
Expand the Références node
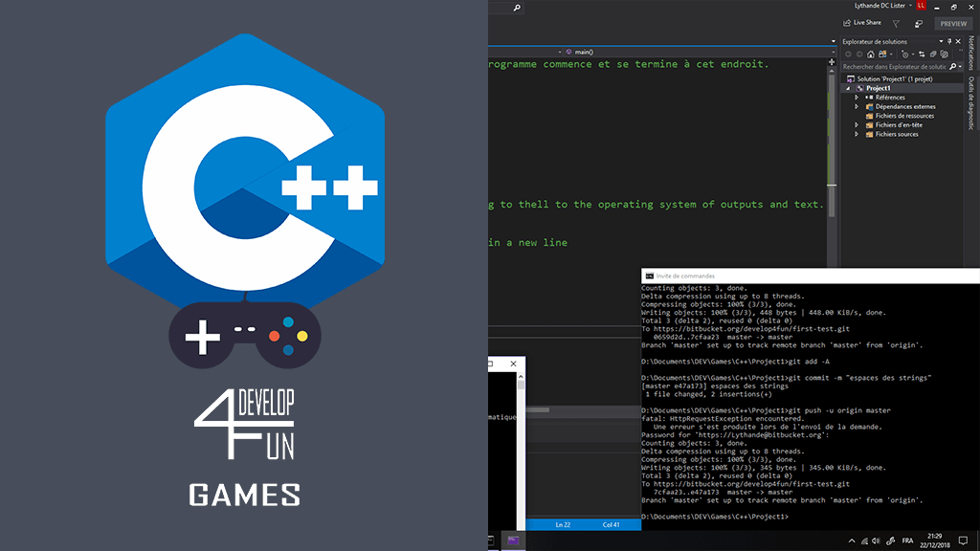(857, 98)
